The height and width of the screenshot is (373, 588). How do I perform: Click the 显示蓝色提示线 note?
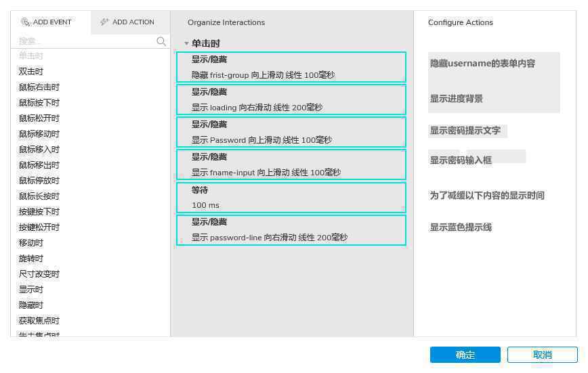point(461,227)
